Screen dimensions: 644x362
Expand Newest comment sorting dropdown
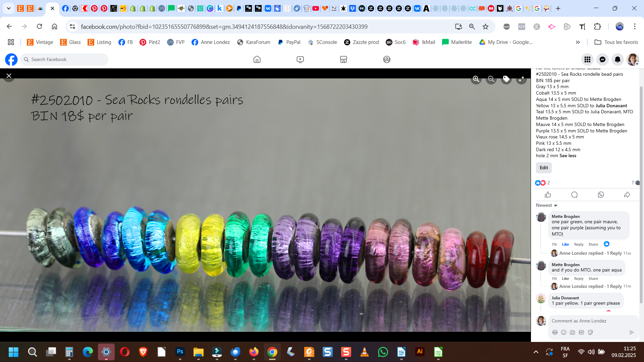click(546, 205)
